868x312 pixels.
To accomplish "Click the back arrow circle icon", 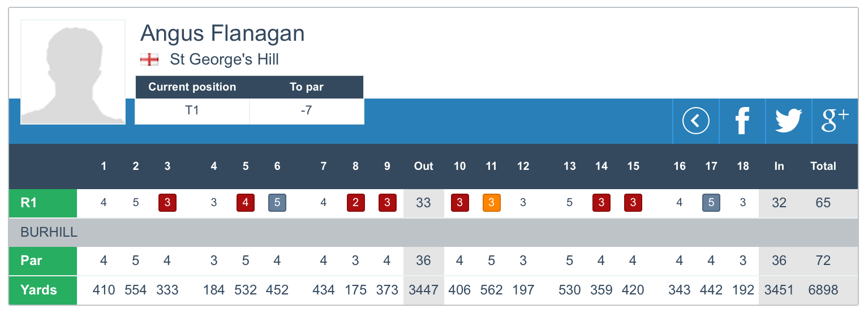I will pyautogui.click(x=695, y=121).
